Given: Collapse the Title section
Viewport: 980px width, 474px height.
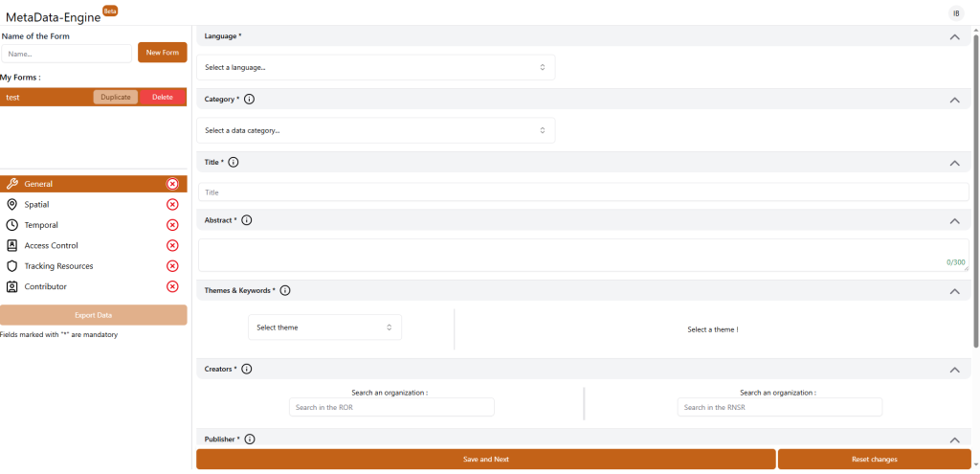Looking at the screenshot, I should click(x=954, y=163).
